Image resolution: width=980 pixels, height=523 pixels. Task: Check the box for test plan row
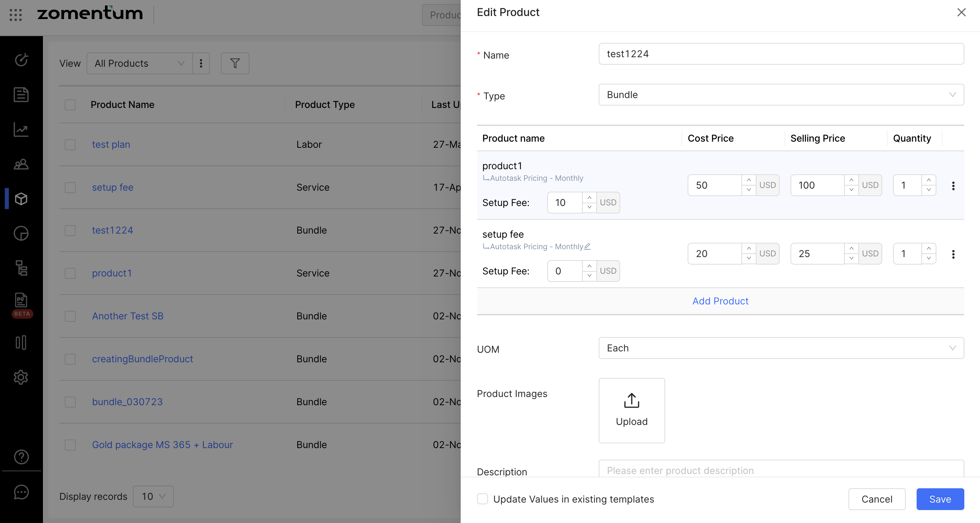pyautogui.click(x=70, y=144)
